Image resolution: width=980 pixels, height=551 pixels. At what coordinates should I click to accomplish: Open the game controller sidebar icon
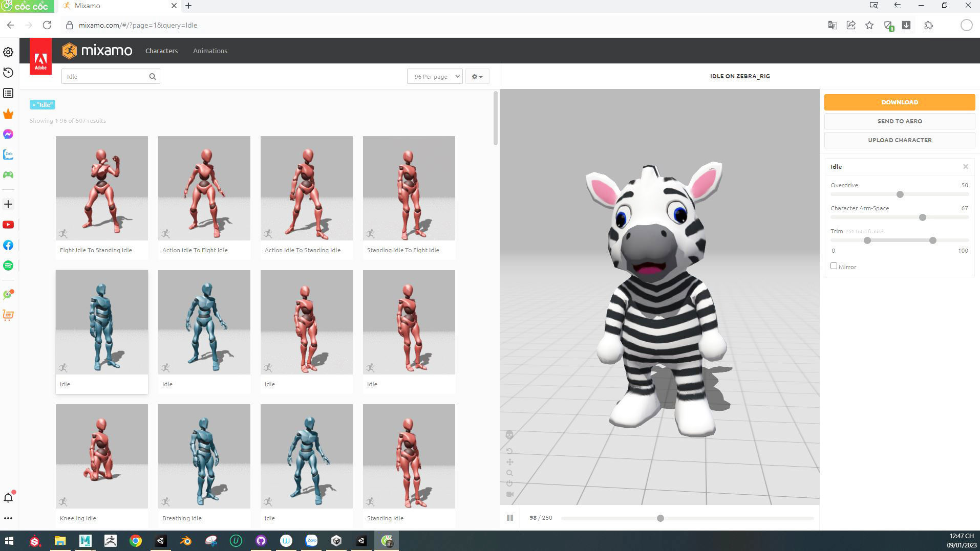point(8,175)
